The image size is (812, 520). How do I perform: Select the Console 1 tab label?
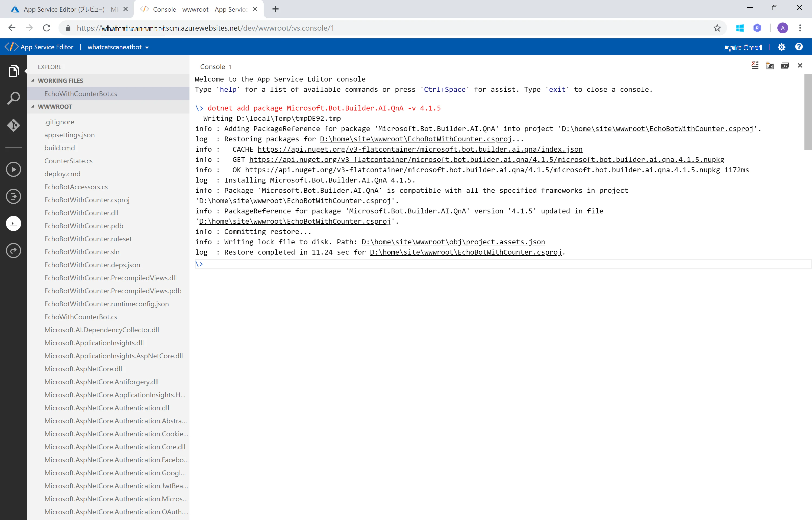click(216, 67)
